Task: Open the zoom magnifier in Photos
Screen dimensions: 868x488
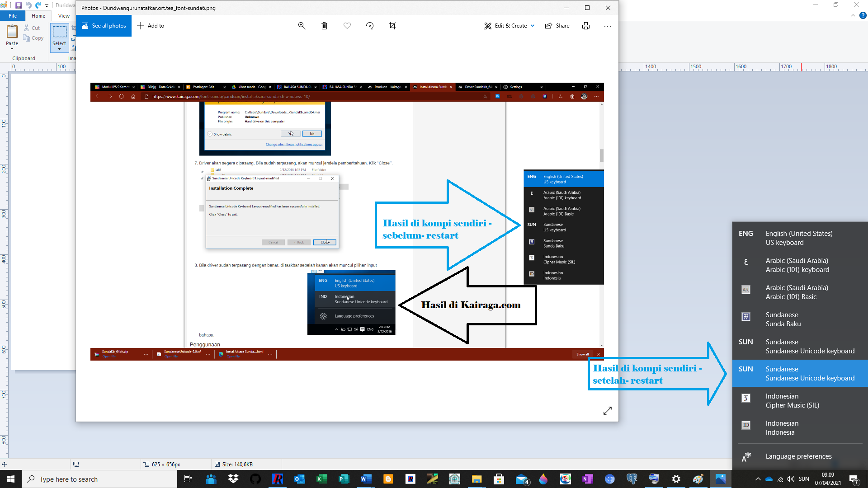Action: click(x=302, y=26)
